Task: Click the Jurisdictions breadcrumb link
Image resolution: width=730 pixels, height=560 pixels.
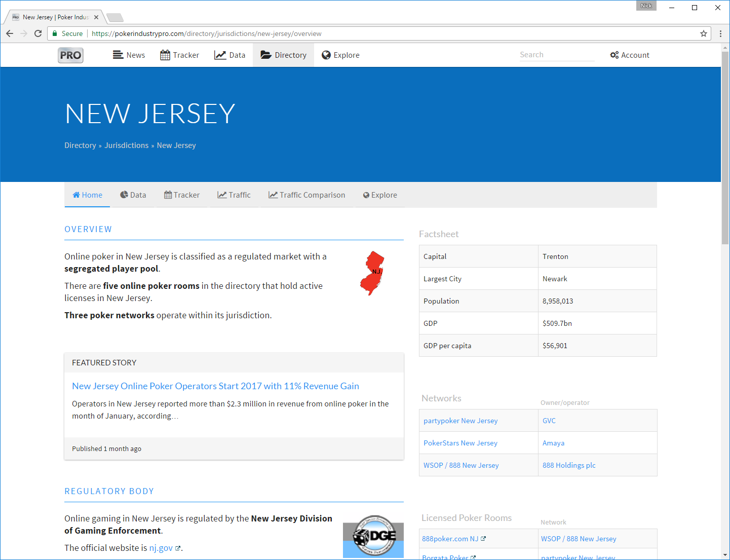Action: 127,145
